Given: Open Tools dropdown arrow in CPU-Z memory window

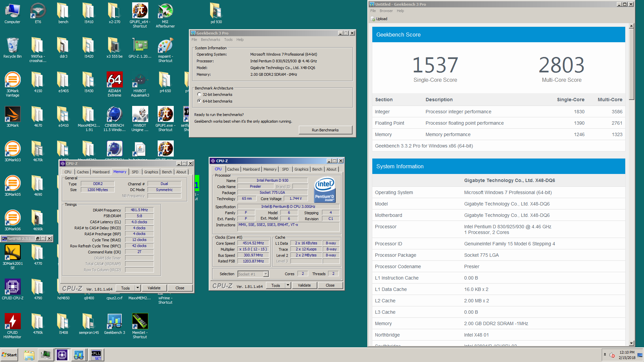Looking at the screenshot, I should coord(138,288).
